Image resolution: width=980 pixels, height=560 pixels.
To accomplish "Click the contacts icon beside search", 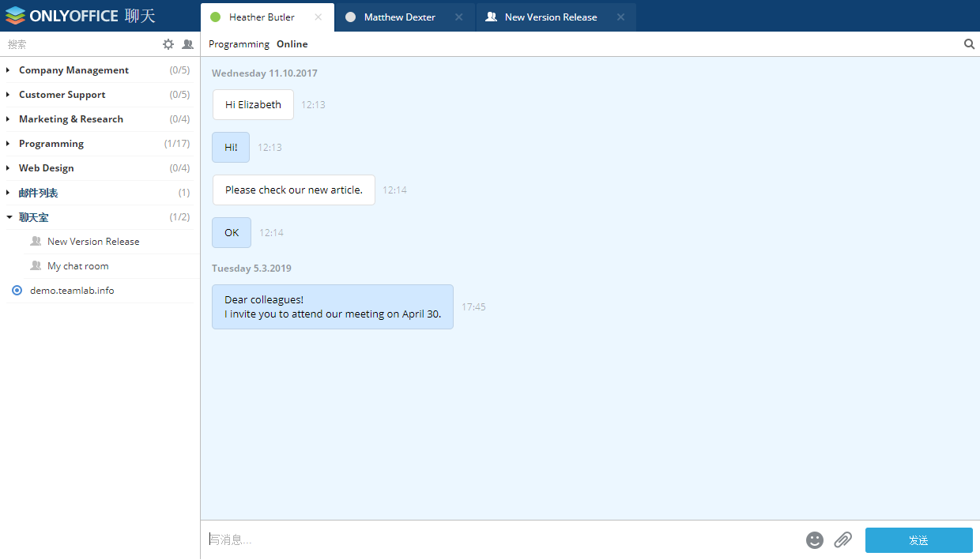I will (x=187, y=44).
